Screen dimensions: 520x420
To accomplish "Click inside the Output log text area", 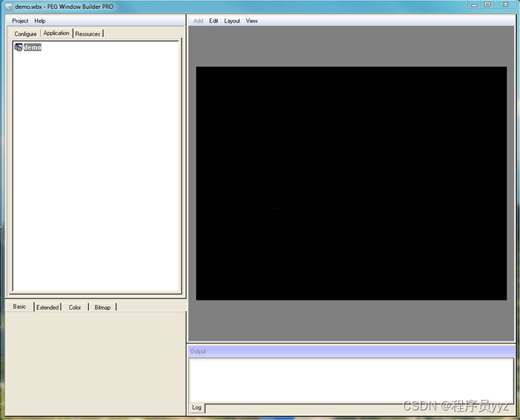I will [x=351, y=381].
